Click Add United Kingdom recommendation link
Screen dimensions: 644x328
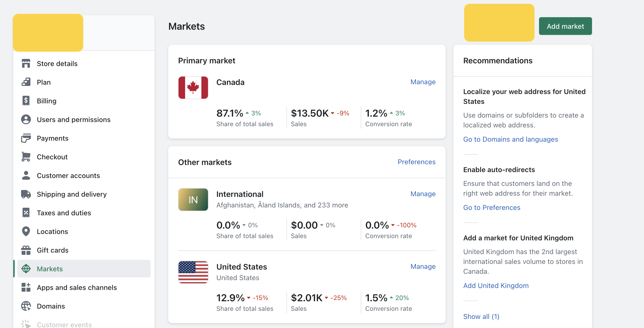tap(495, 286)
